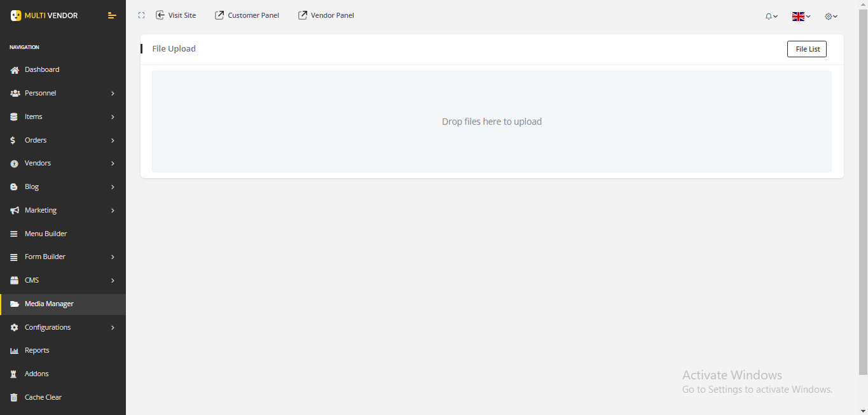The image size is (868, 415).
Task: Open the Visit Site link
Action: pyautogui.click(x=176, y=15)
